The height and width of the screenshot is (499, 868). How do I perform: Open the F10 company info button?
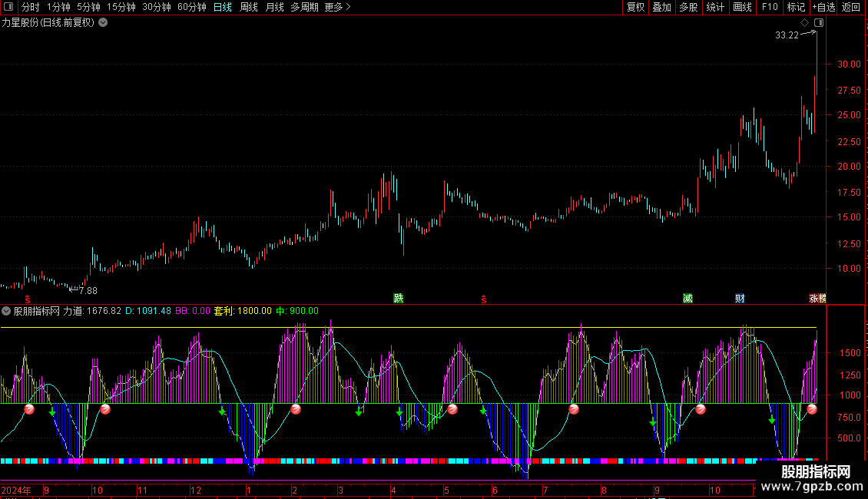coord(769,7)
